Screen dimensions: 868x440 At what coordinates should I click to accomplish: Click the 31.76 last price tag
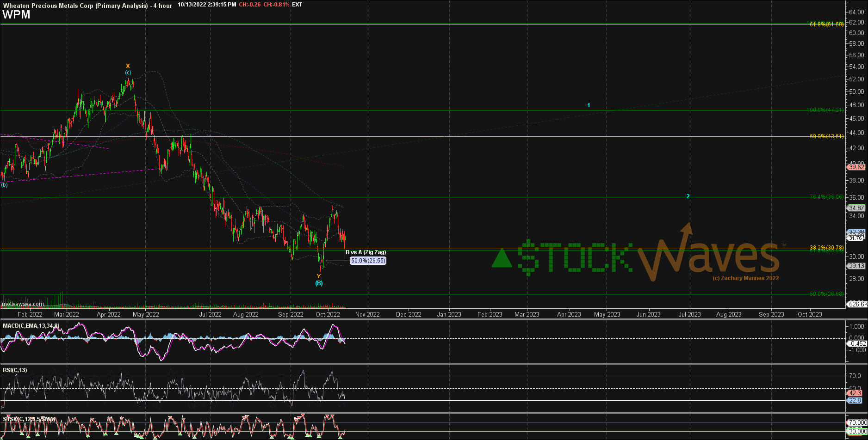856,238
